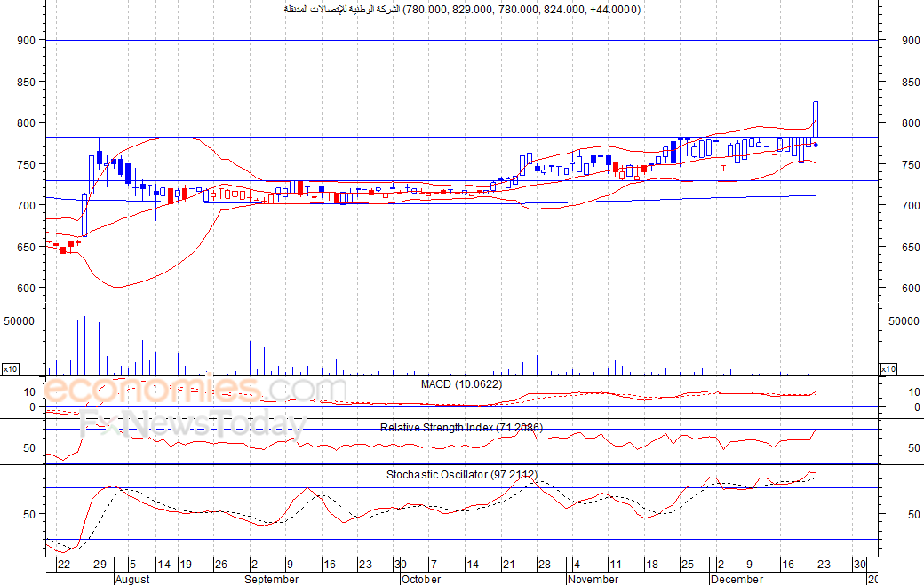924x585 pixels.
Task: Click the August 26 date label
Action: tap(221, 565)
